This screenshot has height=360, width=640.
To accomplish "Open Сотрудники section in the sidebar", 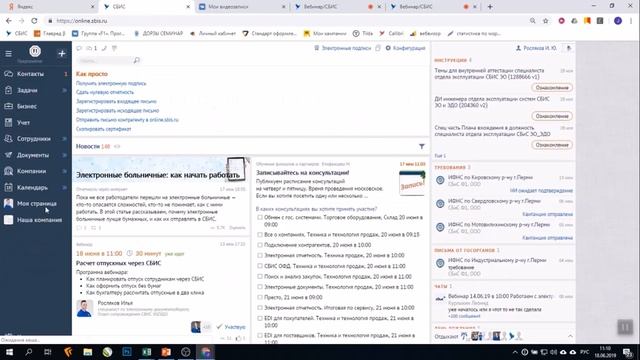I will pyautogui.click(x=33, y=139).
